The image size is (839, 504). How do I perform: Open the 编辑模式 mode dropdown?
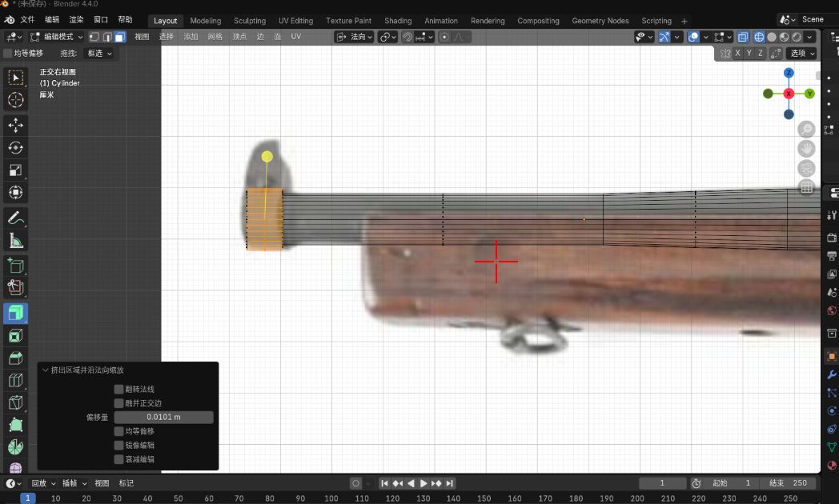[56, 37]
